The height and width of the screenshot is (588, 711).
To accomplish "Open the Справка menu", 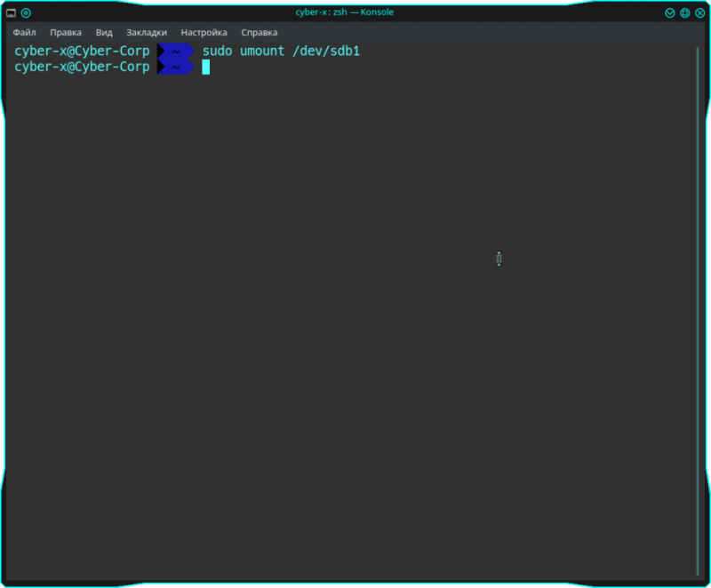I will pyautogui.click(x=259, y=33).
